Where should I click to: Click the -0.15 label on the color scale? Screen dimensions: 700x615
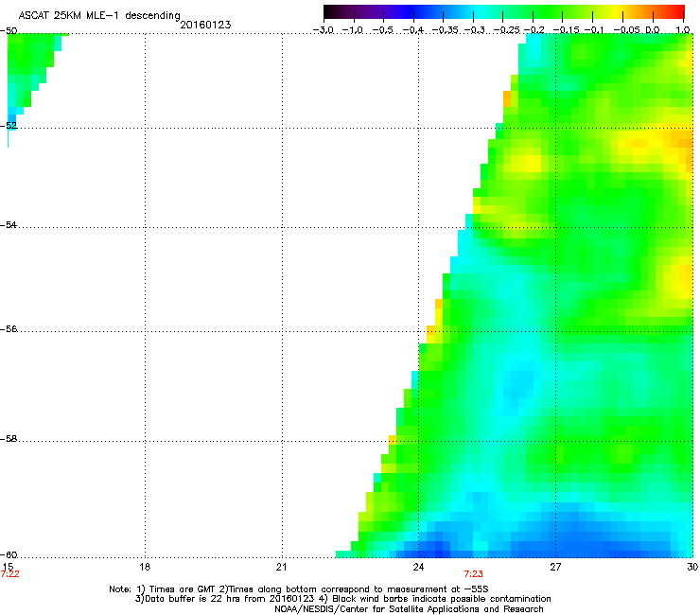tap(566, 30)
